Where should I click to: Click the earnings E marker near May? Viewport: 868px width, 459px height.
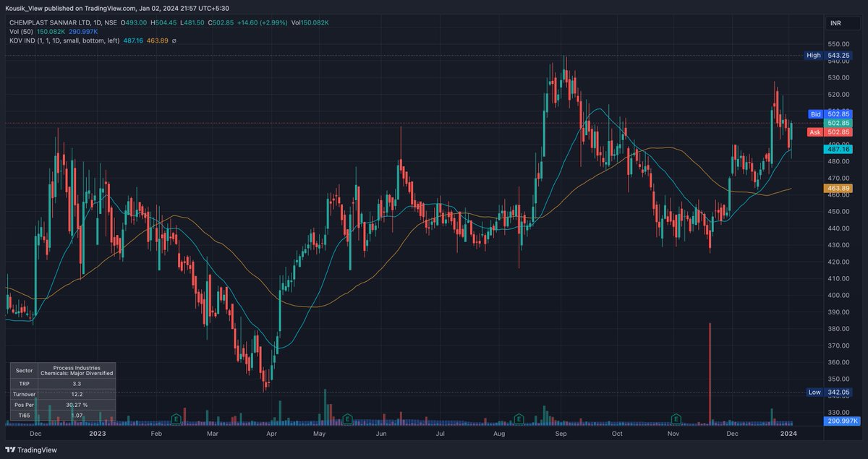(x=348, y=418)
